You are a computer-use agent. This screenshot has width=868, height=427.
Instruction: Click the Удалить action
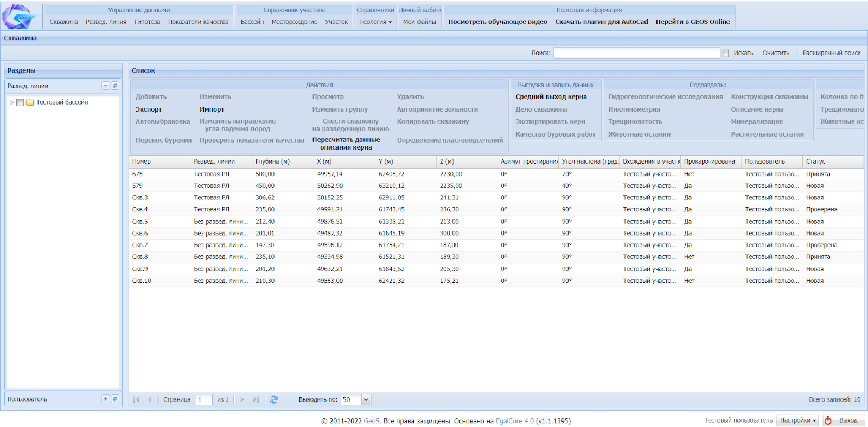[x=410, y=97]
